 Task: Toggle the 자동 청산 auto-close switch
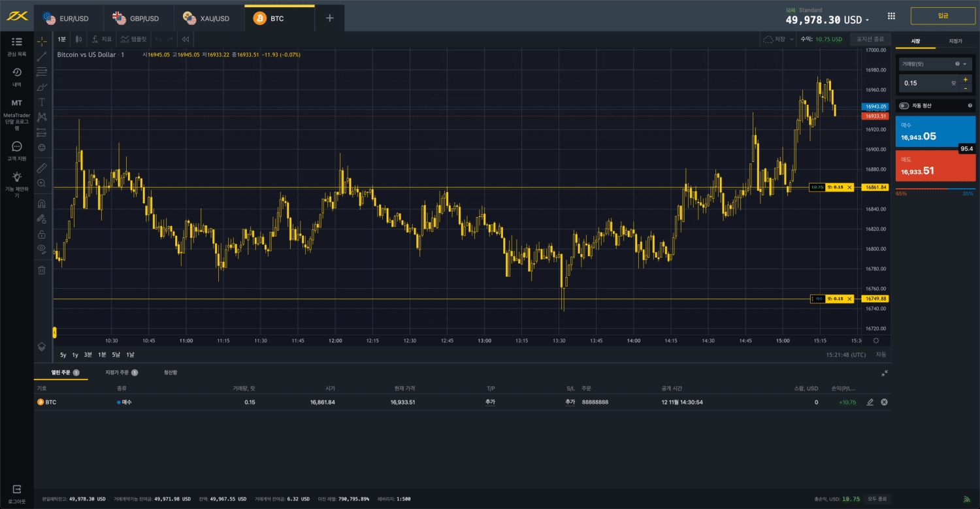[x=904, y=105]
